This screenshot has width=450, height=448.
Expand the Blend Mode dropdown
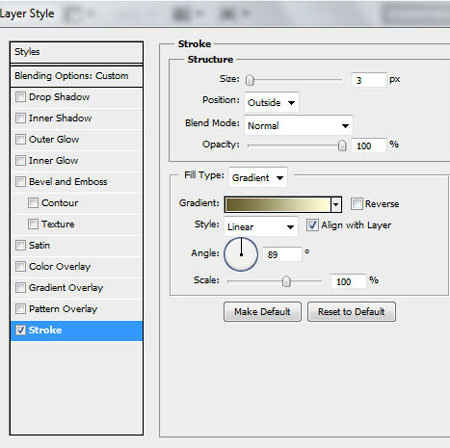point(298,125)
